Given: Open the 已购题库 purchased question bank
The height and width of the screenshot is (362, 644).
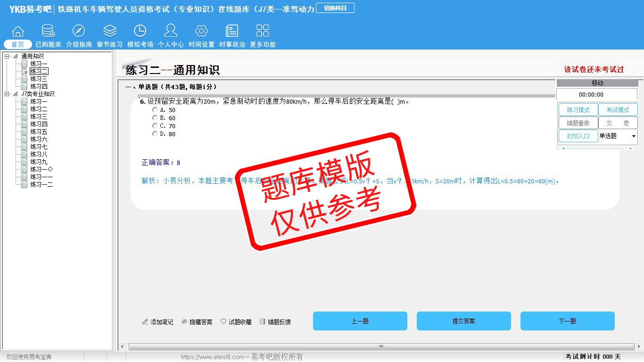Looking at the screenshot, I should pos(48,31).
